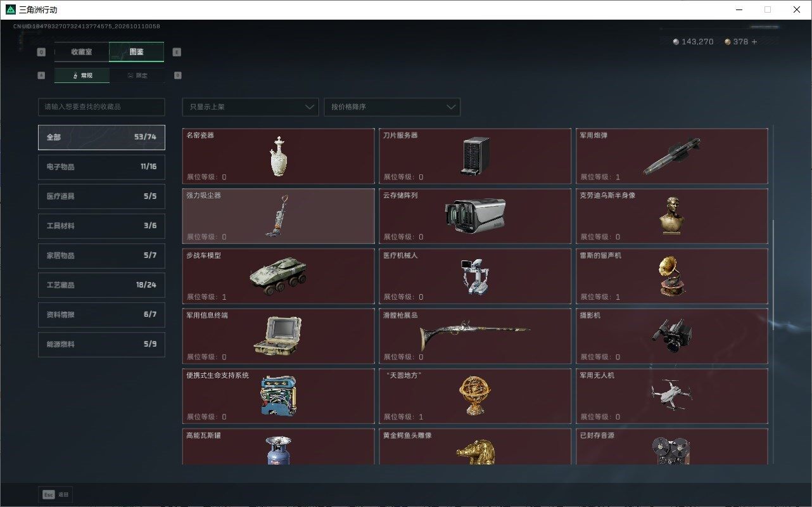Filter by 资料情报 category
The width and height of the screenshot is (812, 507).
point(101,314)
